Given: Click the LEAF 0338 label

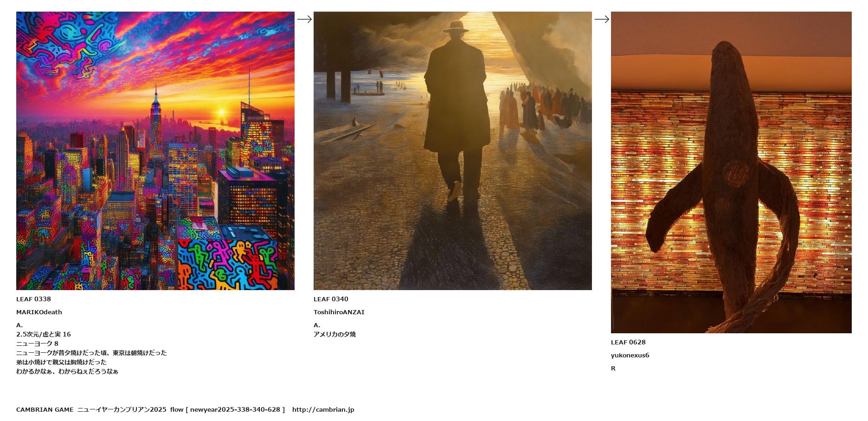Looking at the screenshot, I should click(x=33, y=299).
